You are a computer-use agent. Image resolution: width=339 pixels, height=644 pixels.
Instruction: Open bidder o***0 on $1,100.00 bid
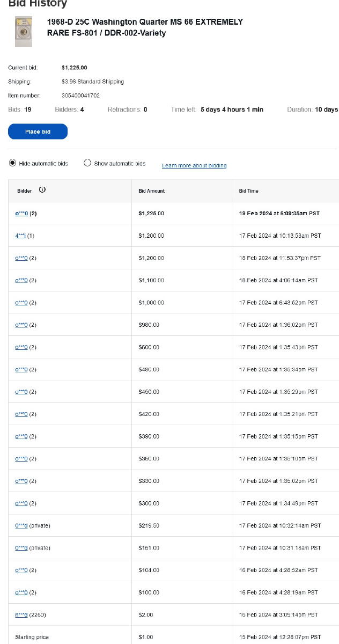pos(21,280)
